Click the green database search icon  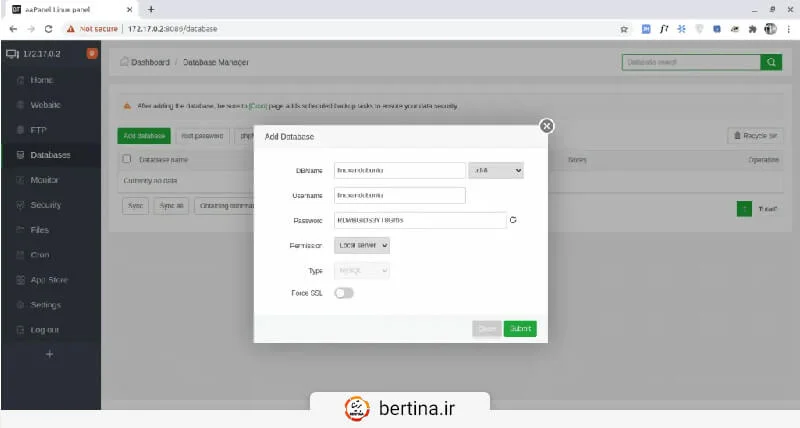[771, 62]
